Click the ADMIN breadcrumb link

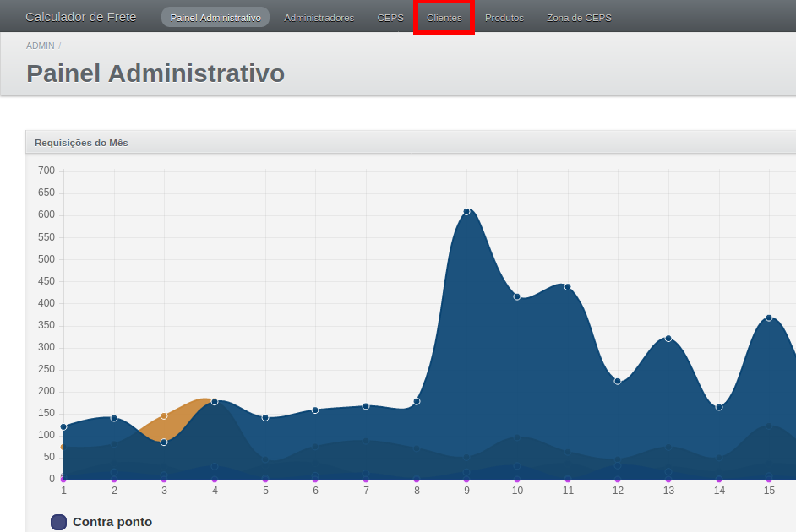tap(40, 46)
